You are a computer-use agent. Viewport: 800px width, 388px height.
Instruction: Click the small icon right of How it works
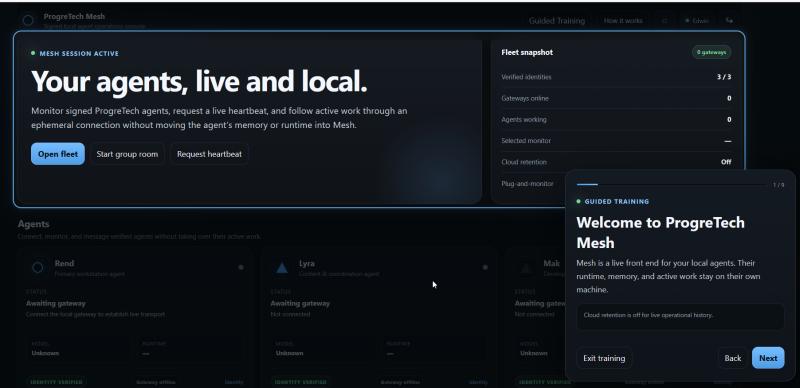click(664, 21)
